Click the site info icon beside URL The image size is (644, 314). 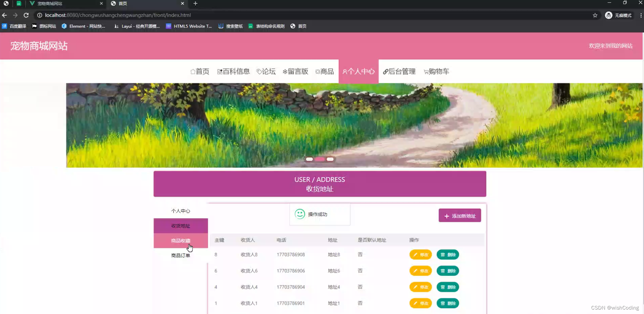point(40,15)
